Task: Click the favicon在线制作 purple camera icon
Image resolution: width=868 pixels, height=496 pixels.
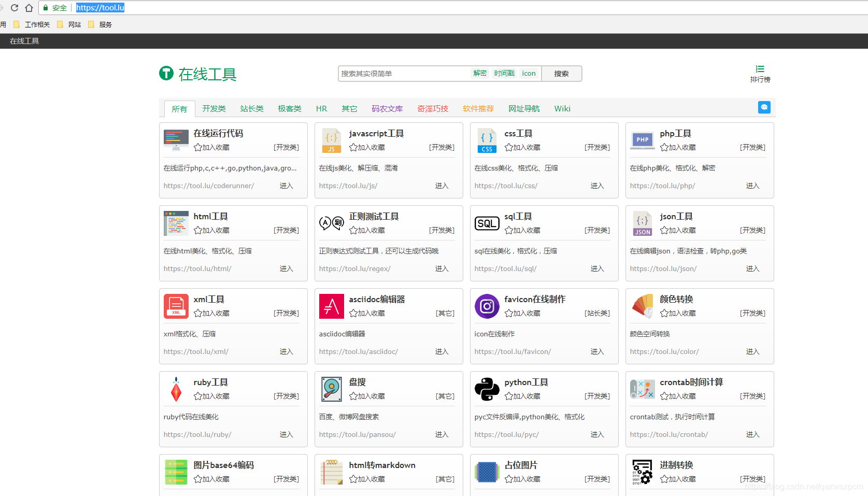Action: pos(487,306)
